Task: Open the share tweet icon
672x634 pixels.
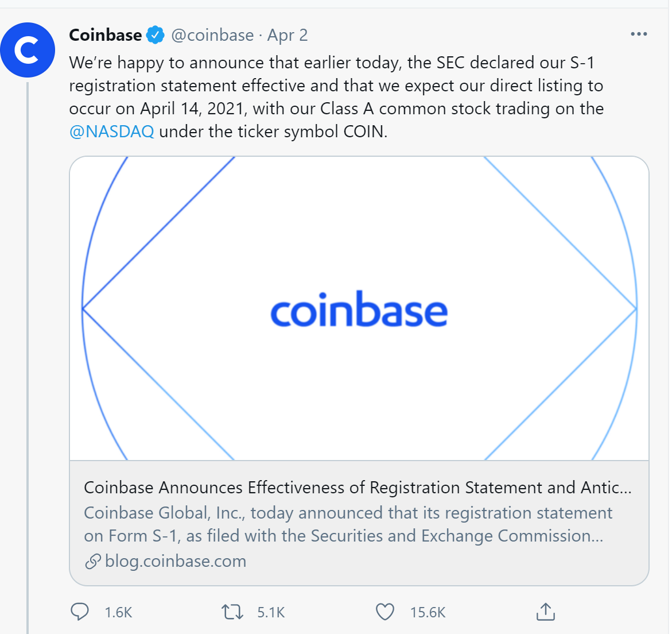Action: 545,612
